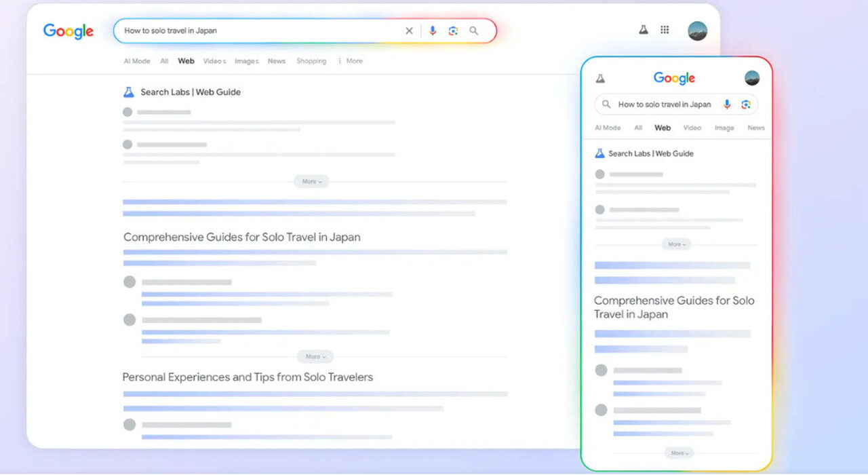Viewport: 868px width, 475px height.
Task: Open the News tab in desktop window
Action: 277,61
